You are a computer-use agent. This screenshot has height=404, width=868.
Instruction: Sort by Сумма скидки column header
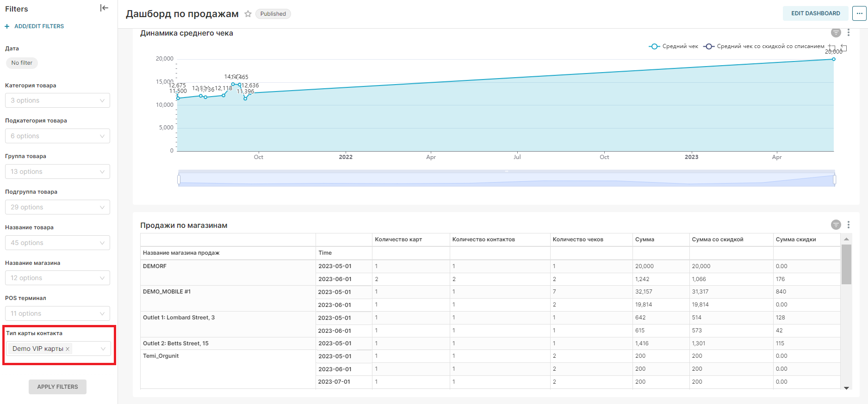796,239
